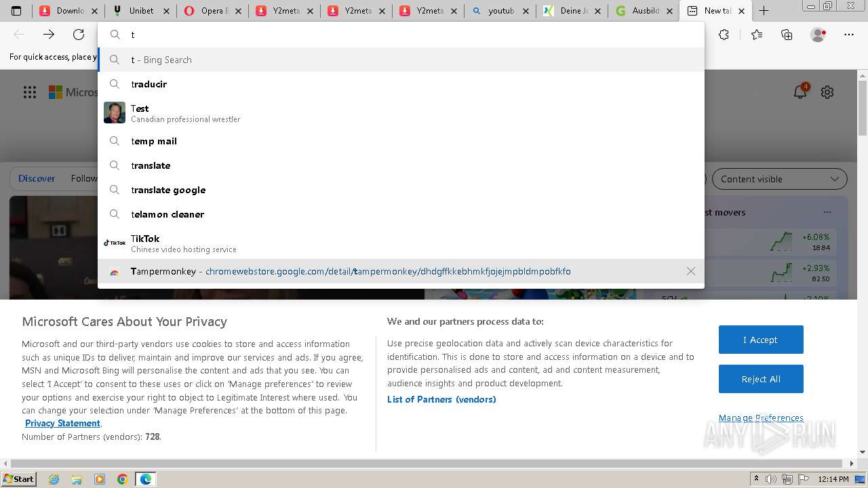The width and height of the screenshot is (868, 488).
Task: Click the I Accept button
Action: point(761,340)
